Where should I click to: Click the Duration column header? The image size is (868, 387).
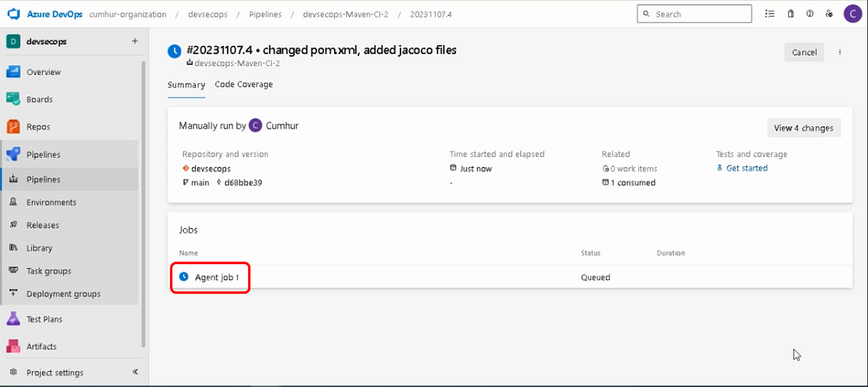(671, 253)
